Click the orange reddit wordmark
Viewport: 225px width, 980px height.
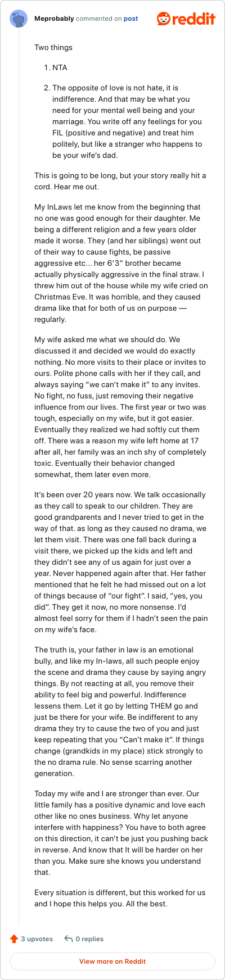coord(194,19)
